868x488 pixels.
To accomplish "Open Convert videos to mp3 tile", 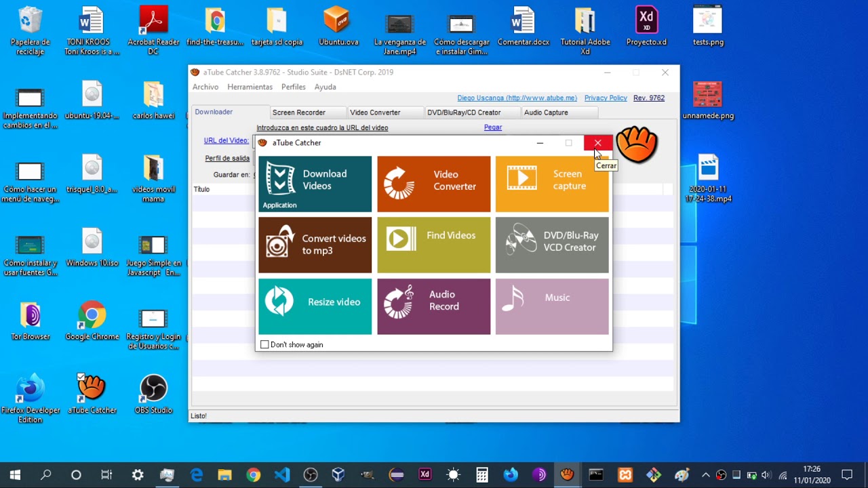I will click(x=315, y=245).
